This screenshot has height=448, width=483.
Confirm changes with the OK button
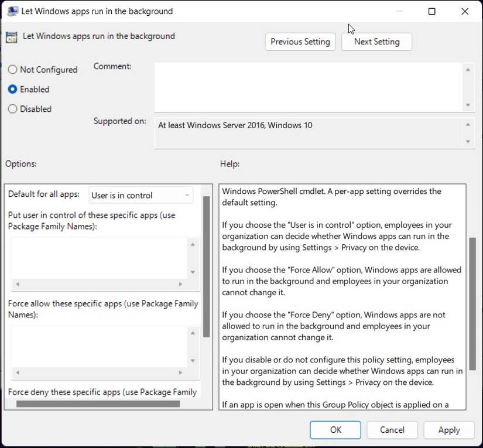(x=335, y=429)
